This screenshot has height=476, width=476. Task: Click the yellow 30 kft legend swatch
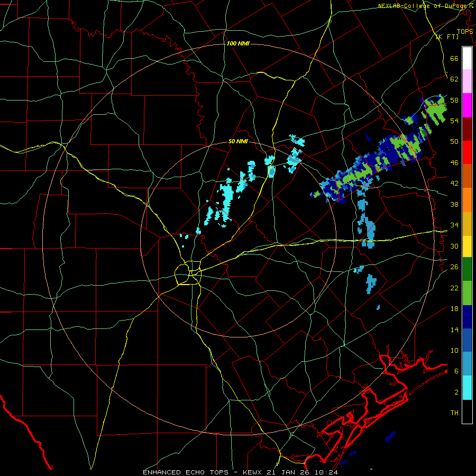[467, 246]
